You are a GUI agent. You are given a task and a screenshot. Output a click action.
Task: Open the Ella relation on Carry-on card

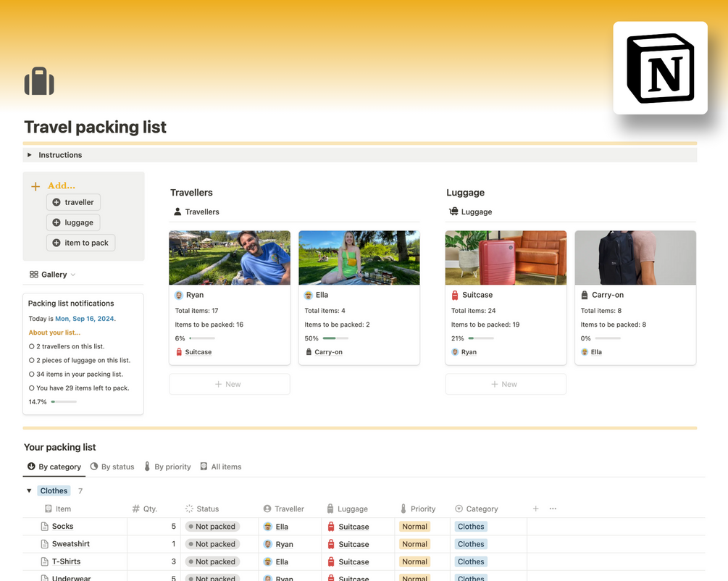tap(591, 352)
